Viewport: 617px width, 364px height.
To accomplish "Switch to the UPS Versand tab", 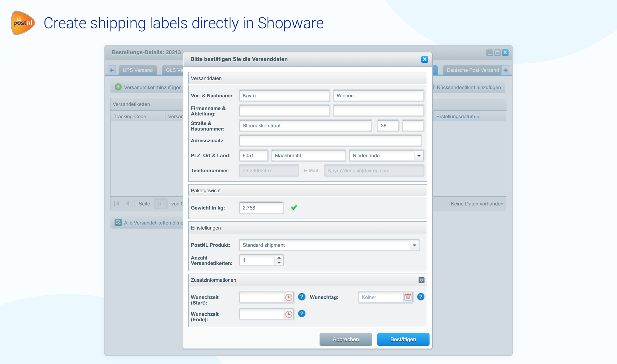I will click(x=138, y=70).
